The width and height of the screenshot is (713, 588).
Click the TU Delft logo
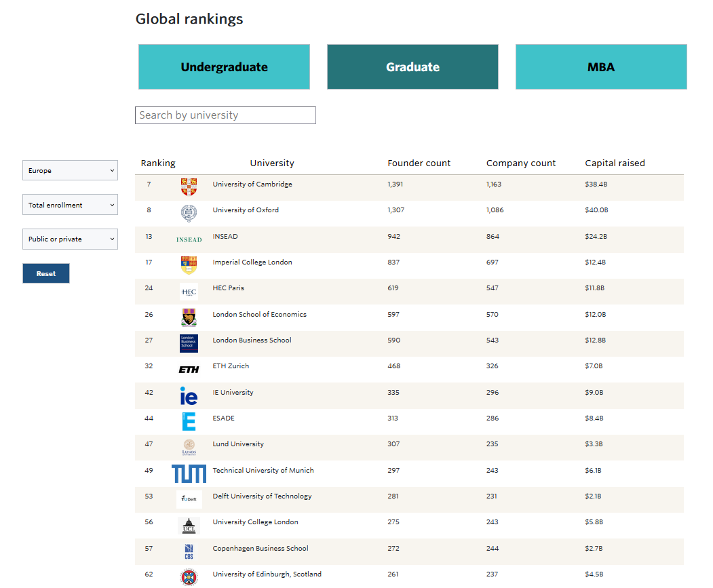tap(189, 499)
